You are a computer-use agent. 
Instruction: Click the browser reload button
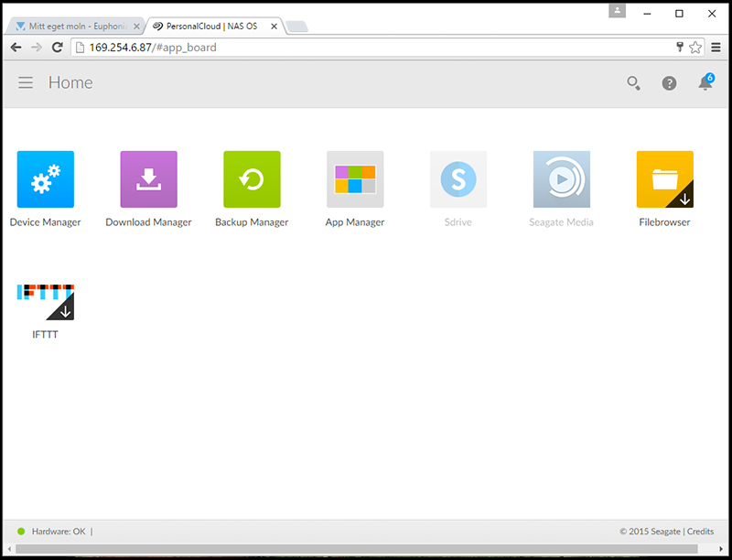point(57,47)
